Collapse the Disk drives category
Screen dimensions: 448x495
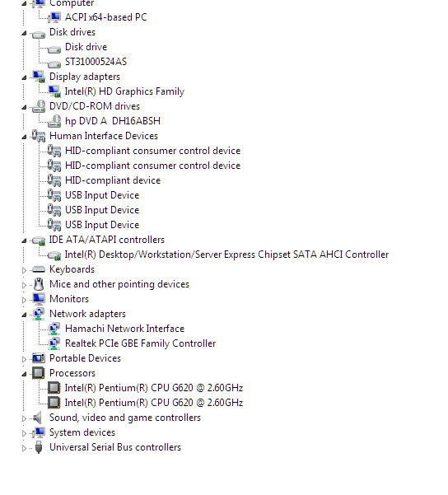coord(24,34)
